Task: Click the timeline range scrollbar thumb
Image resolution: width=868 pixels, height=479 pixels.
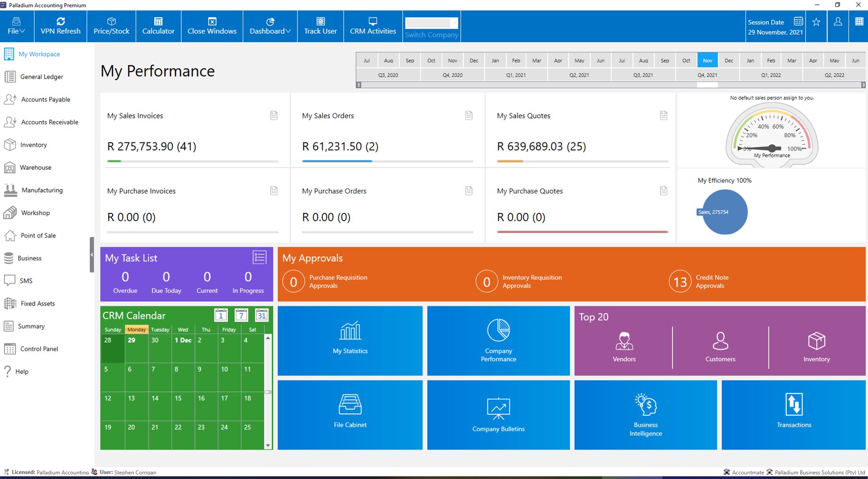Action: point(708,85)
